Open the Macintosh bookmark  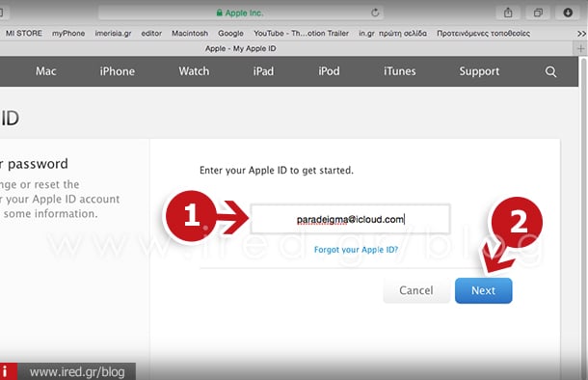(190, 34)
